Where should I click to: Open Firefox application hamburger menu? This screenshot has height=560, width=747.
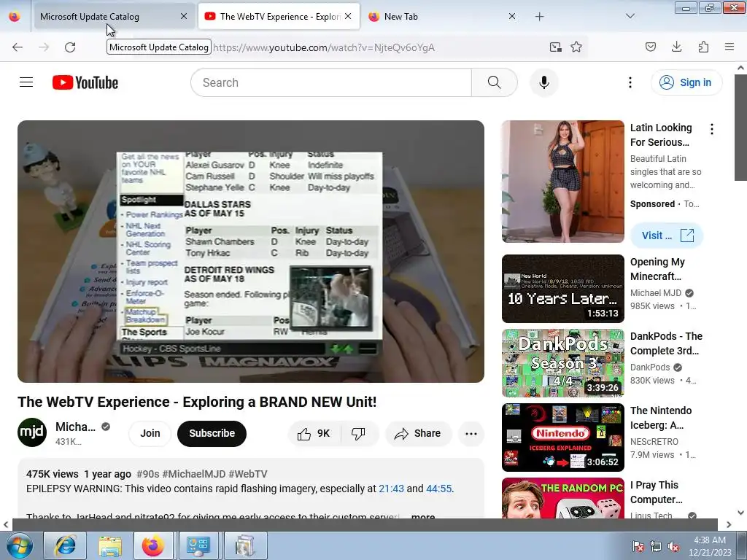point(729,47)
